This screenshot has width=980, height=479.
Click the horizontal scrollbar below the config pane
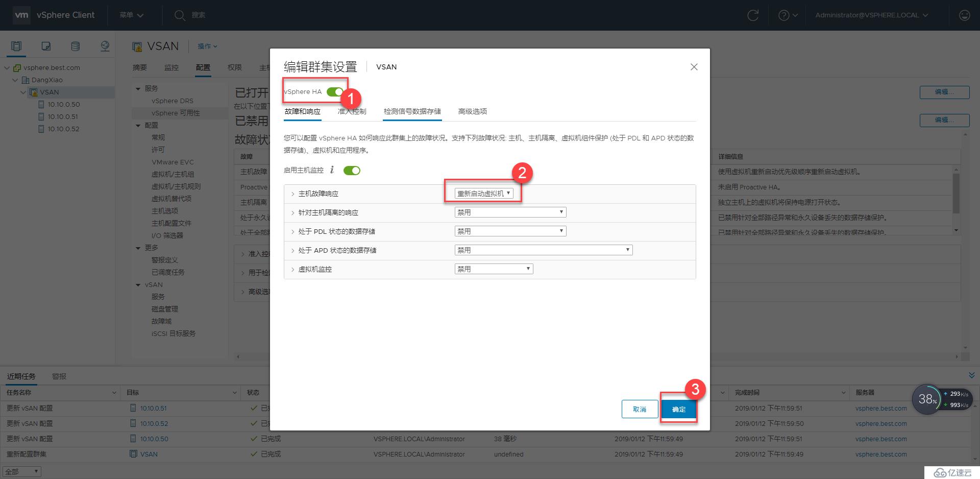(597, 356)
